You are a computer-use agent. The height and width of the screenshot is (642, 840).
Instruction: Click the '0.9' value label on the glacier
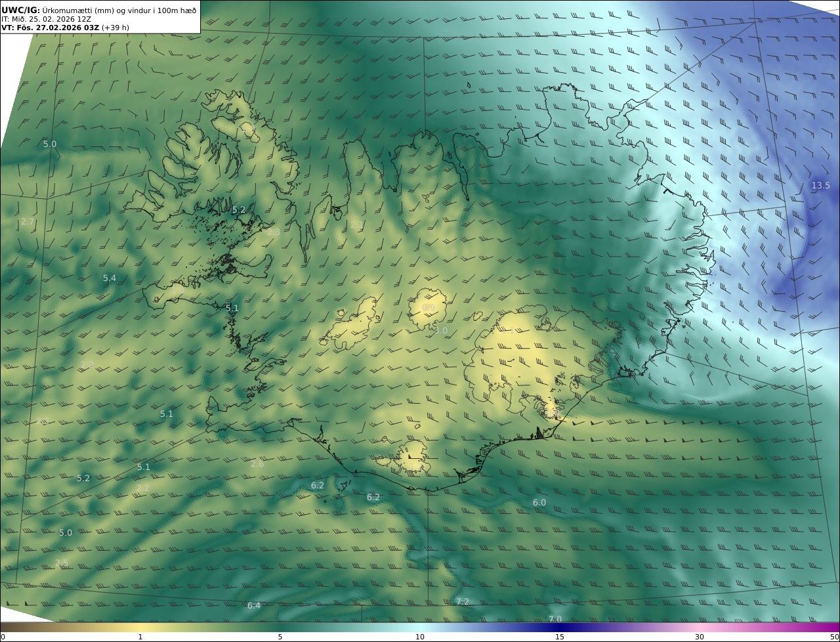coord(429,307)
